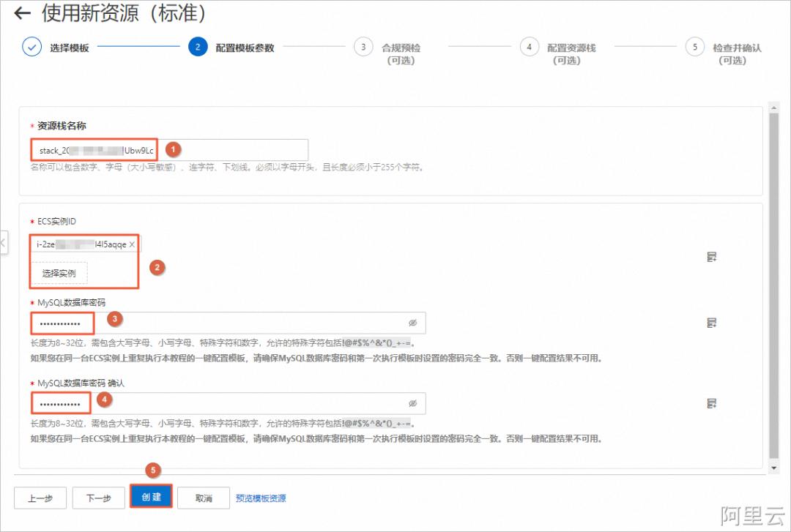Click the parameter icon beside ECS实例ID field

pos(711,256)
